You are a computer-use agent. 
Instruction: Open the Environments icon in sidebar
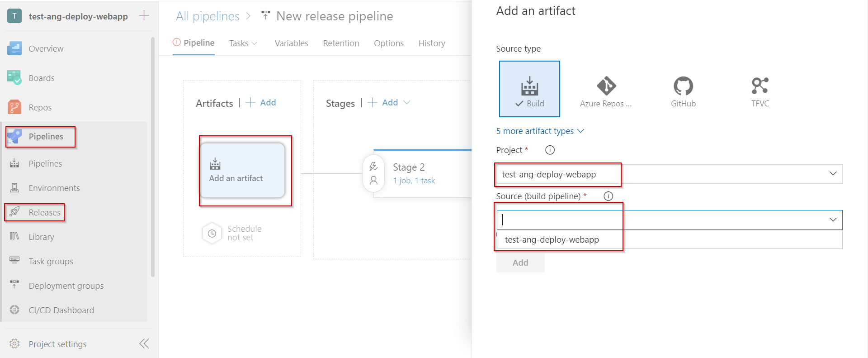[x=14, y=188]
